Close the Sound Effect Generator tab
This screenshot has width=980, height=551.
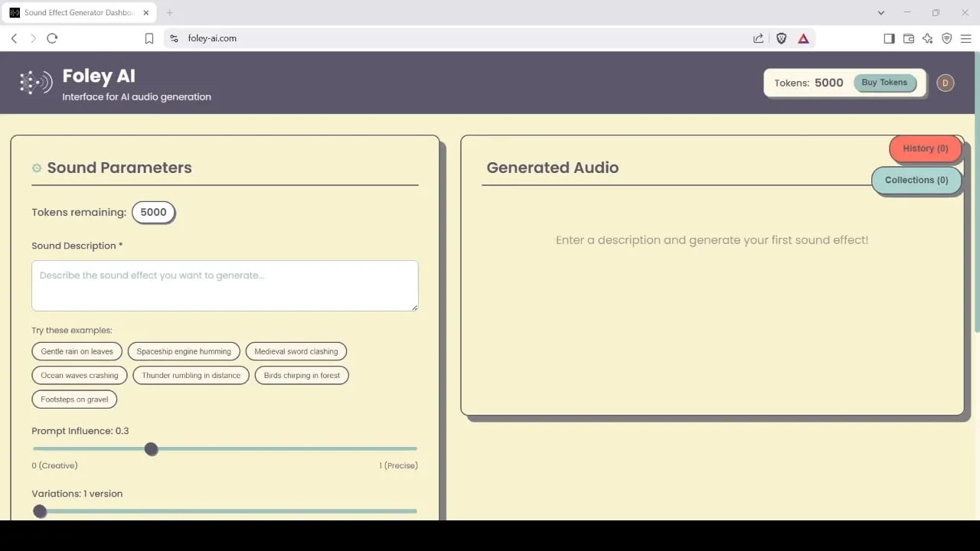pyautogui.click(x=146, y=12)
